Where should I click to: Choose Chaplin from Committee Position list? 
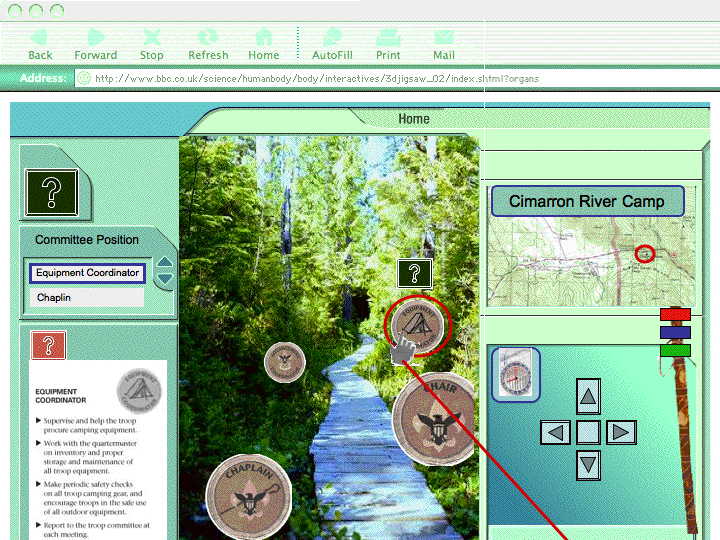point(87,298)
